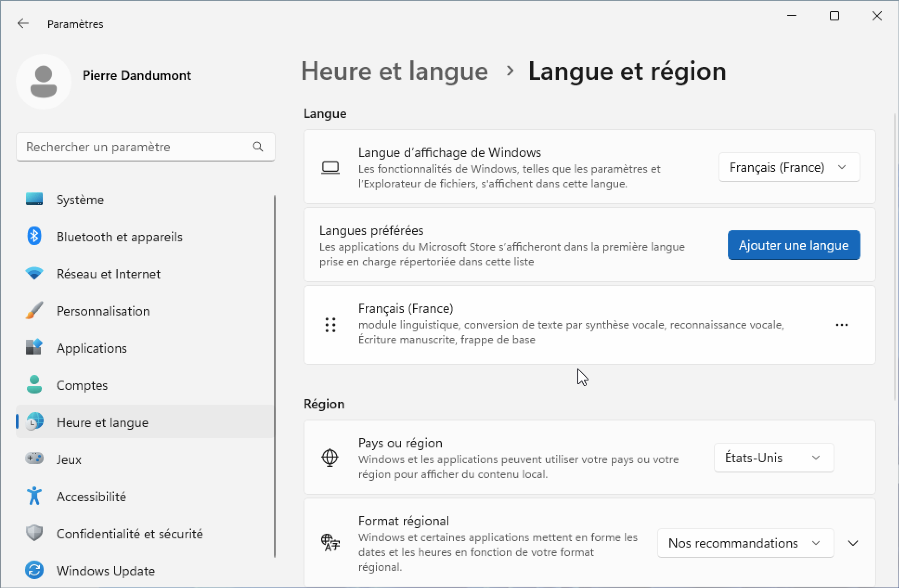Click the Langues préférées heading text

pyautogui.click(x=371, y=230)
